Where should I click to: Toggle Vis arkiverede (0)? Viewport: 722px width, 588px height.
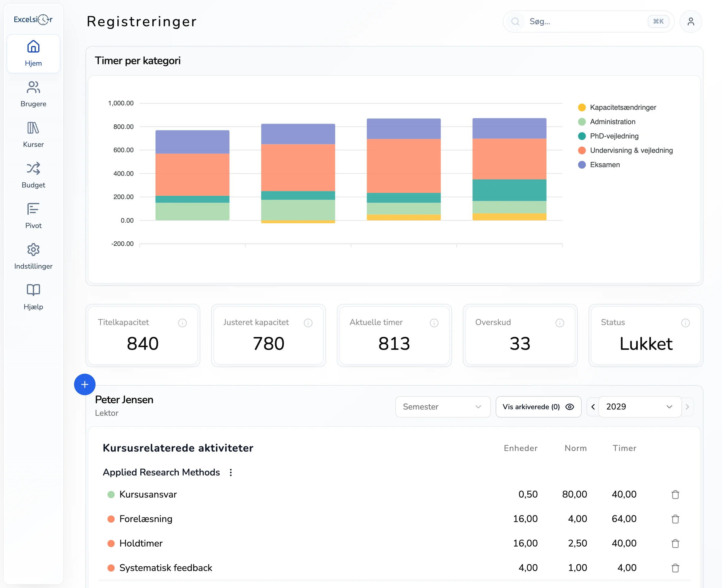tap(538, 407)
